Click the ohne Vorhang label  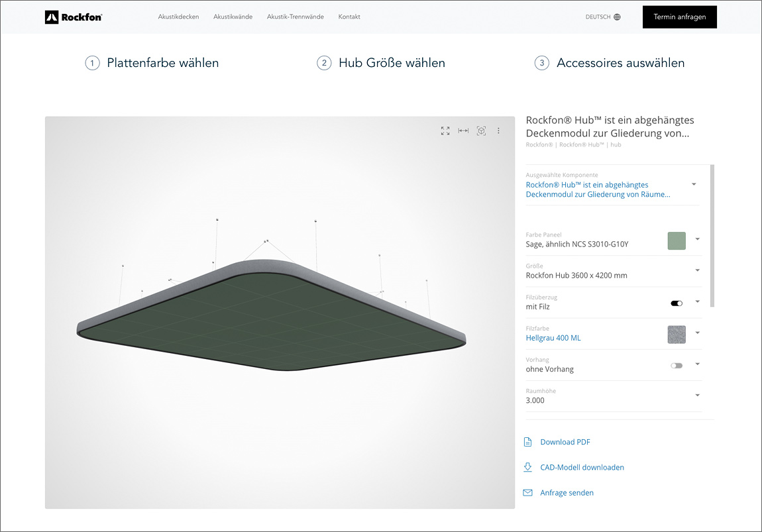(549, 369)
